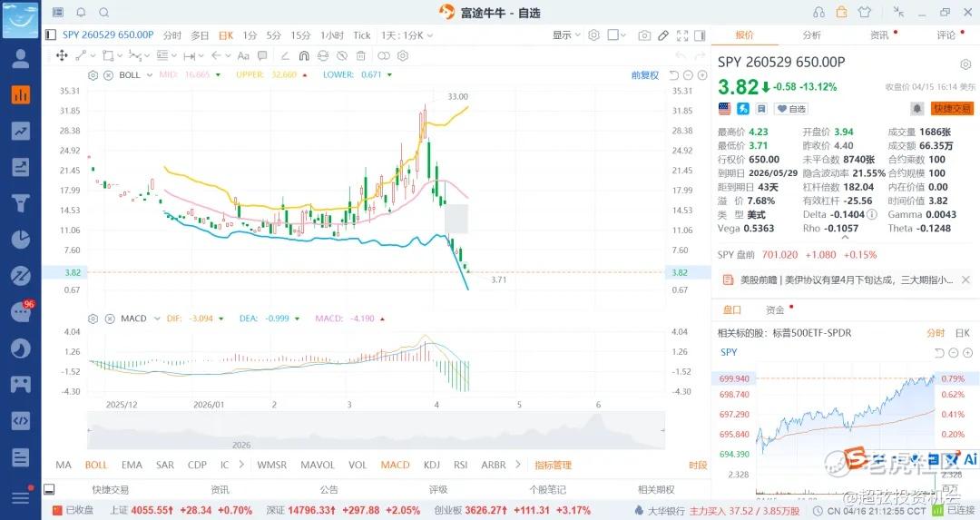
Task: Open the trend line chart sidebar icon
Action: tap(21, 131)
